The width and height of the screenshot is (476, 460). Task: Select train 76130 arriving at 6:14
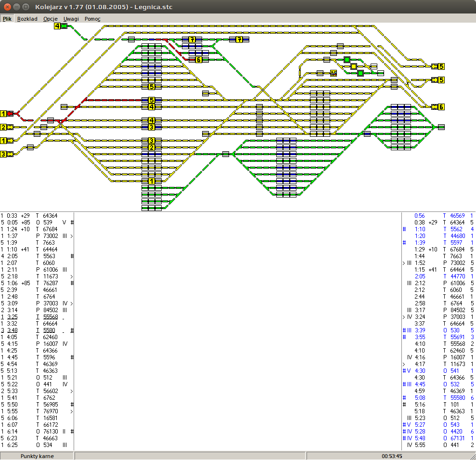(x=37, y=432)
